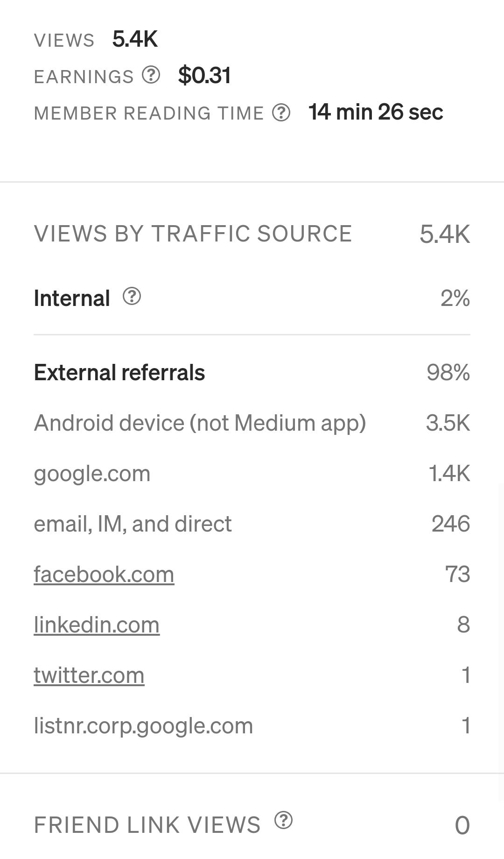Select the email, IM, and direct row
Image resolution: width=504 pixels, height=859 pixels.
tap(132, 524)
